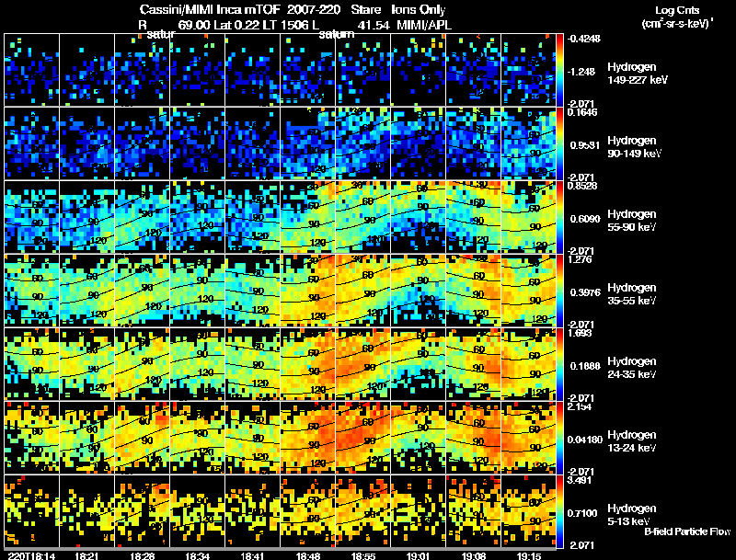Click the 'MIMI/APL' label in the subtitle

[424, 26]
